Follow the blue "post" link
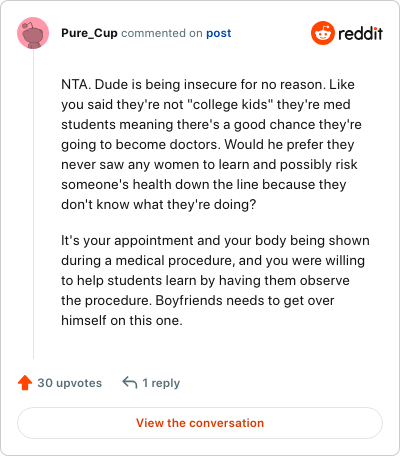The width and height of the screenshot is (400, 456). [x=219, y=33]
